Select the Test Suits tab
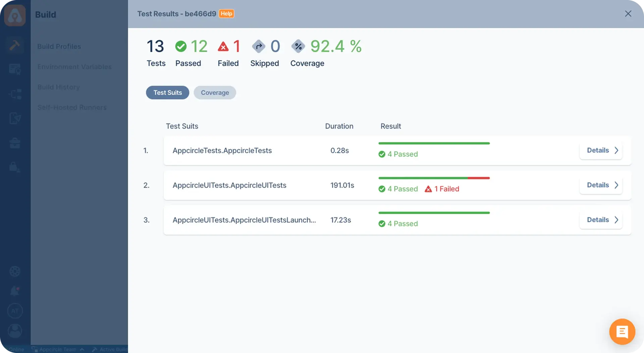 tap(167, 92)
